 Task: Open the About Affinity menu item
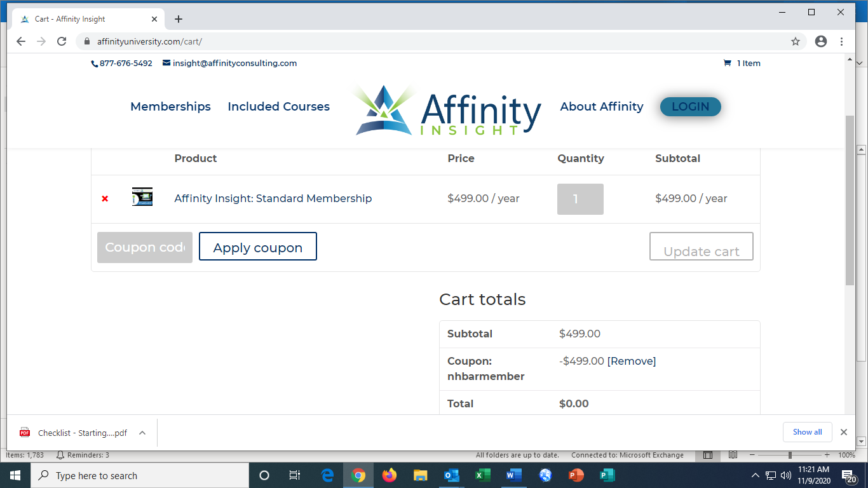coord(602,107)
